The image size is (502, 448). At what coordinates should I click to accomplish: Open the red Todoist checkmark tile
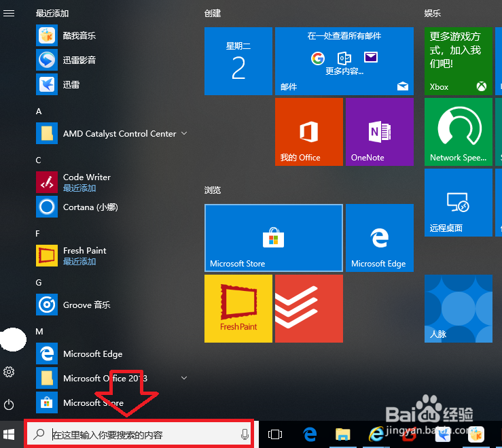pyautogui.click(x=309, y=309)
